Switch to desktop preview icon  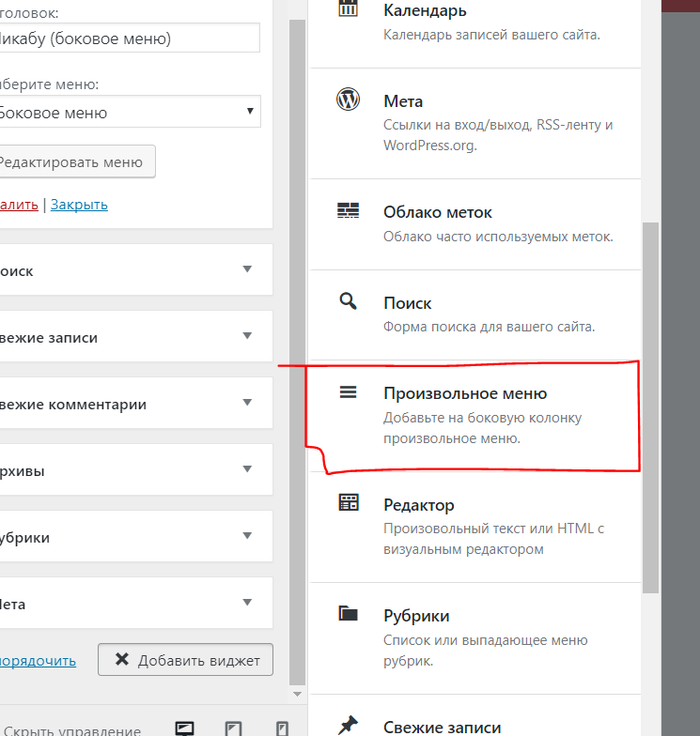pos(184,729)
